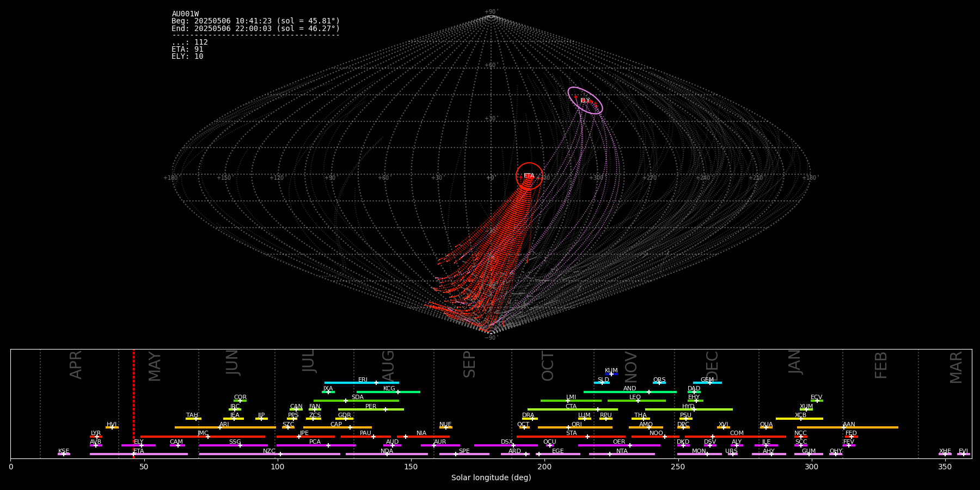Click the '...: 112' sporadic count line
This screenshot has height=490, width=980.
click(189, 42)
